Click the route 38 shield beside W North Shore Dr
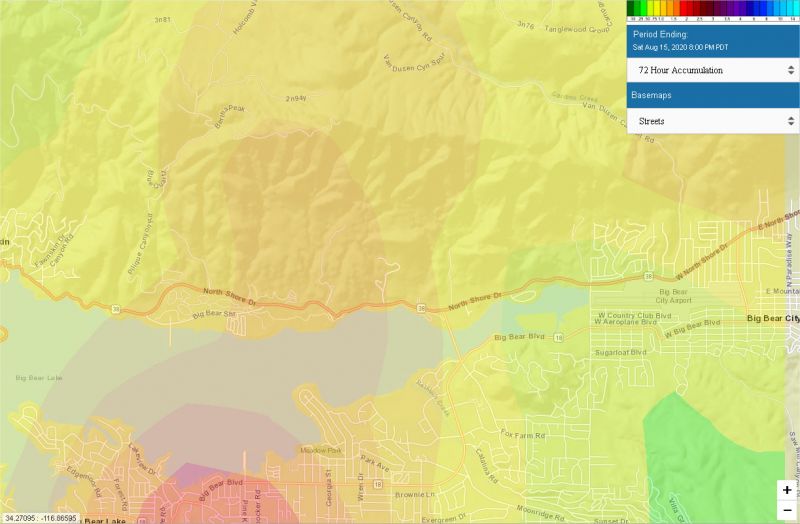 point(648,277)
